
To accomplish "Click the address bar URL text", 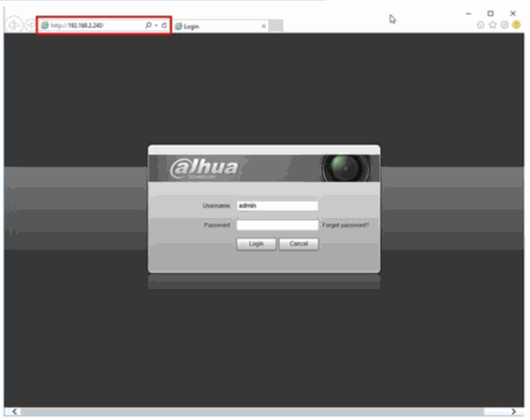I will 78,25.
